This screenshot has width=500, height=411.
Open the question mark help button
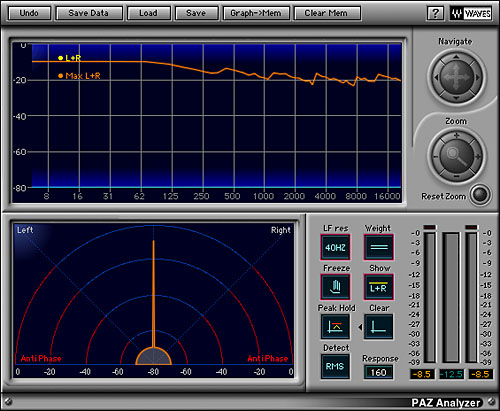(435, 13)
